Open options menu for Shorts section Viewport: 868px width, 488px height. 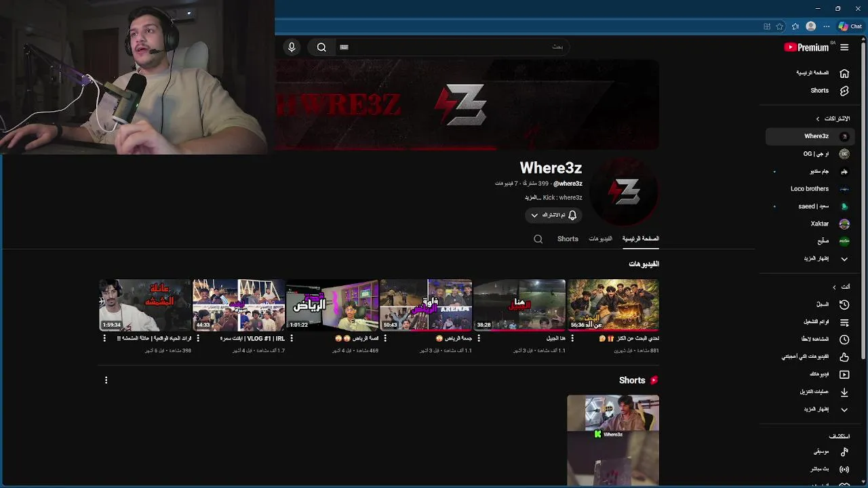tap(106, 380)
